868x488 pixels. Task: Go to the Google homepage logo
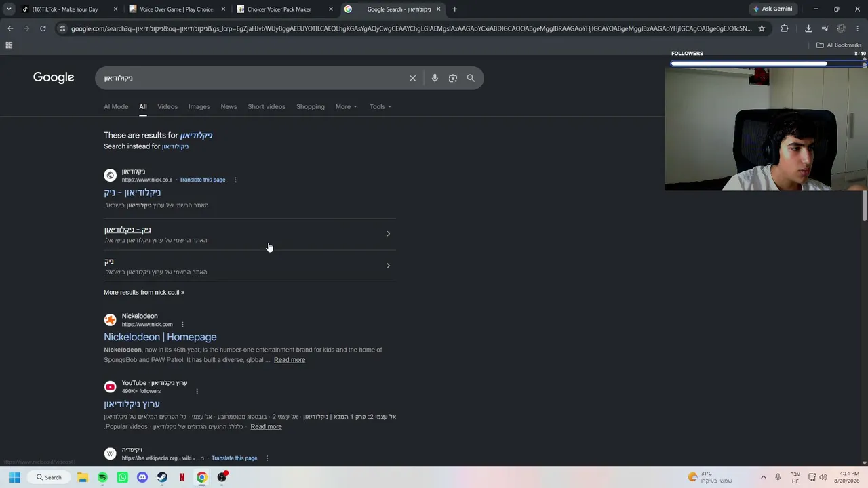pos(54,77)
